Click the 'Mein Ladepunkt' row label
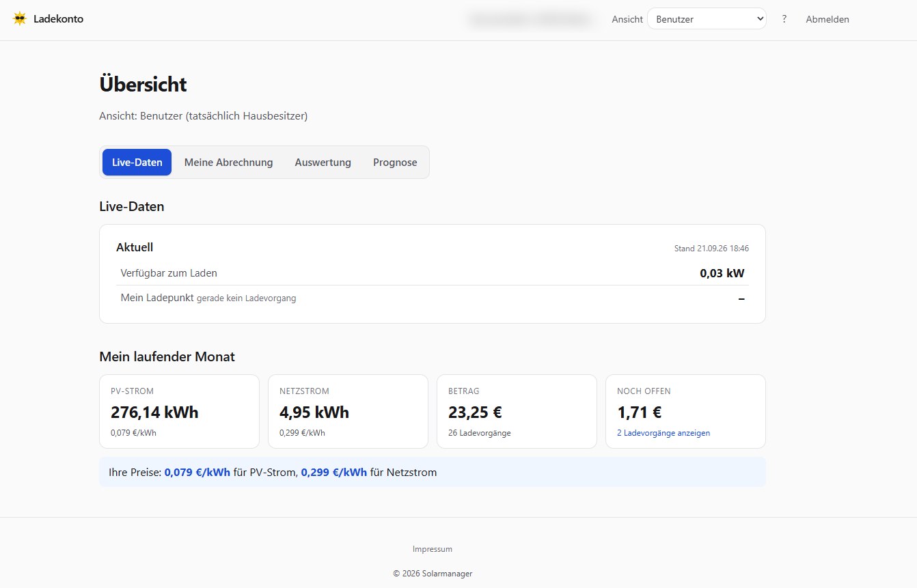 click(157, 298)
